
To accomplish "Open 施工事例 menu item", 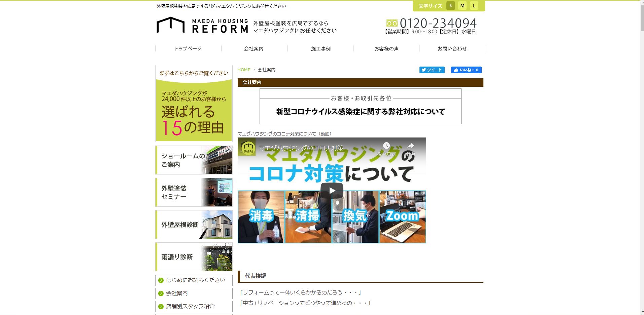I will point(320,49).
